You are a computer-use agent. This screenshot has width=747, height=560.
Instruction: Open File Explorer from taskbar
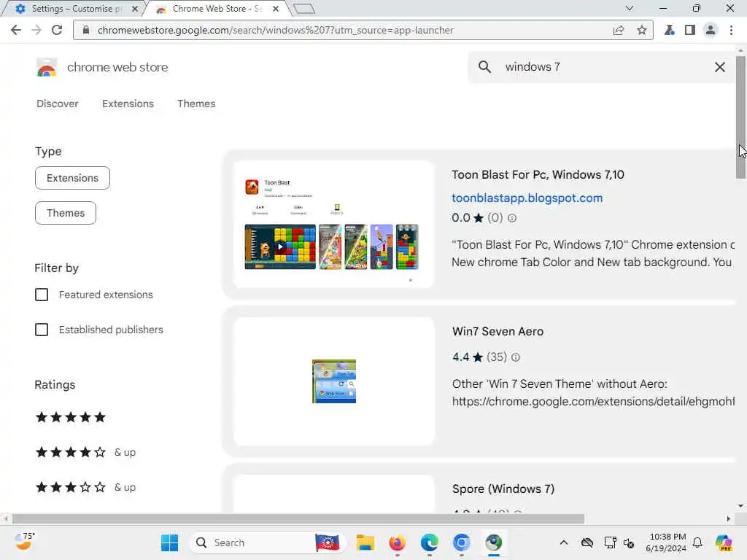click(365, 542)
